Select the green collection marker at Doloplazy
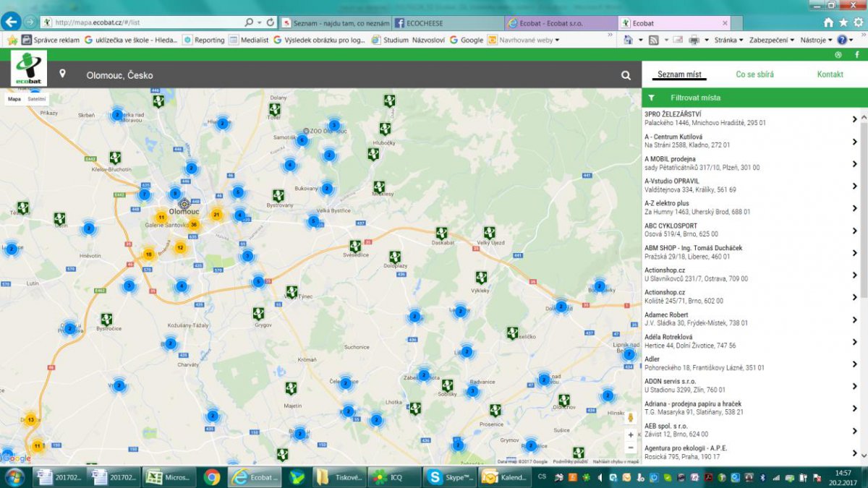 pyautogui.click(x=394, y=257)
